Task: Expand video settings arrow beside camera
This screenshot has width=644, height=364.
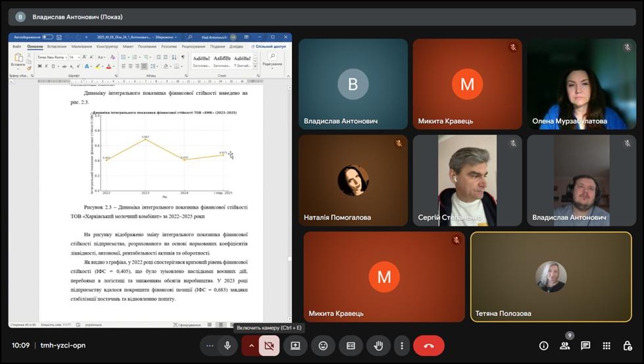Action: 251,346
